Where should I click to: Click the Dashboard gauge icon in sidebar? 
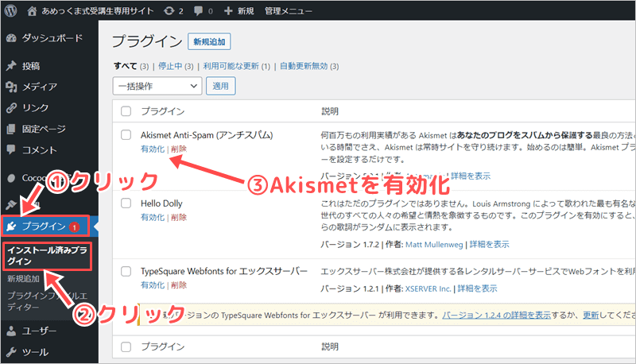coord(11,38)
